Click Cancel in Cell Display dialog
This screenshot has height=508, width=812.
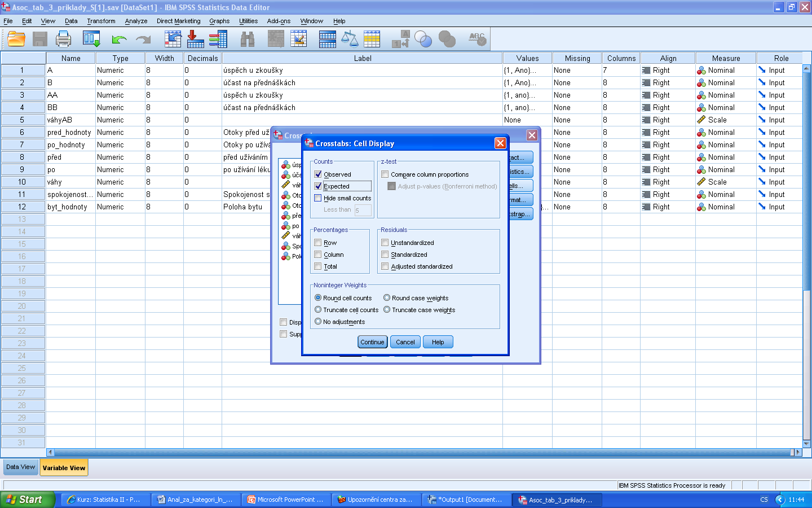[405, 342]
